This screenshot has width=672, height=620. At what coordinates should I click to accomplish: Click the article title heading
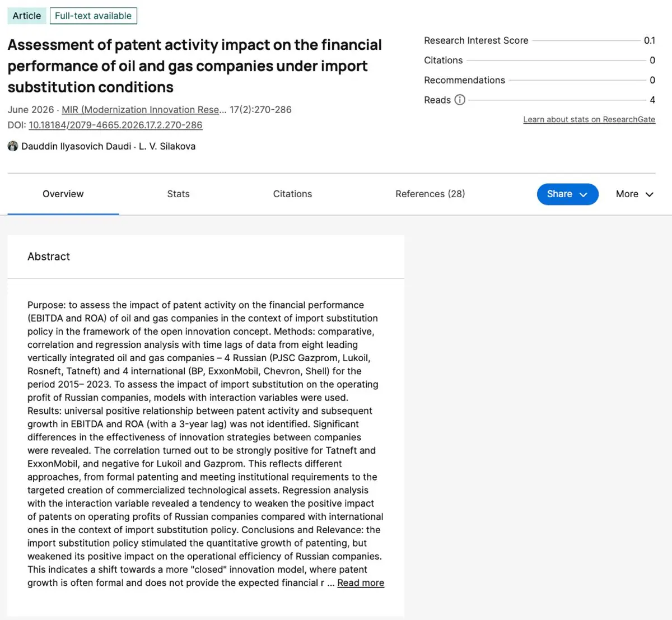(x=195, y=66)
